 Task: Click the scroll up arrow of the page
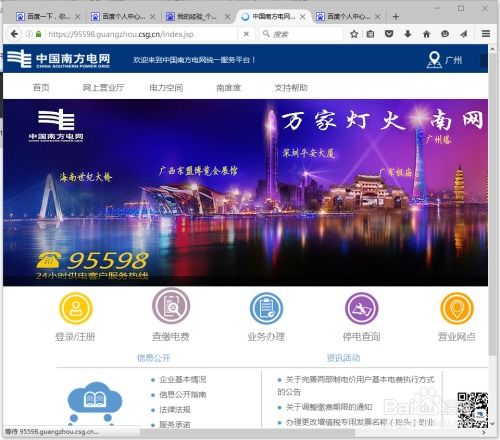[x=493, y=49]
